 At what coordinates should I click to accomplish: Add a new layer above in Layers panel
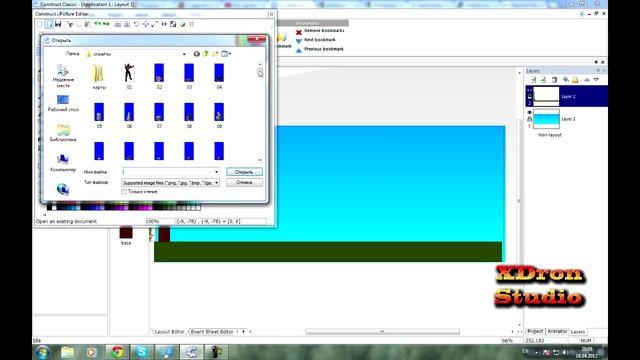coord(533,80)
